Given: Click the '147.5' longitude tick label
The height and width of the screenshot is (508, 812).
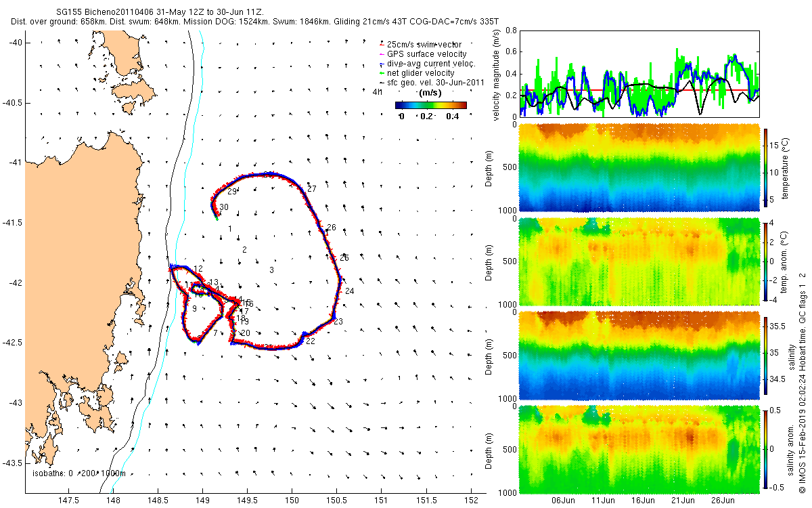Looking at the screenshot, I should point(70,501).
